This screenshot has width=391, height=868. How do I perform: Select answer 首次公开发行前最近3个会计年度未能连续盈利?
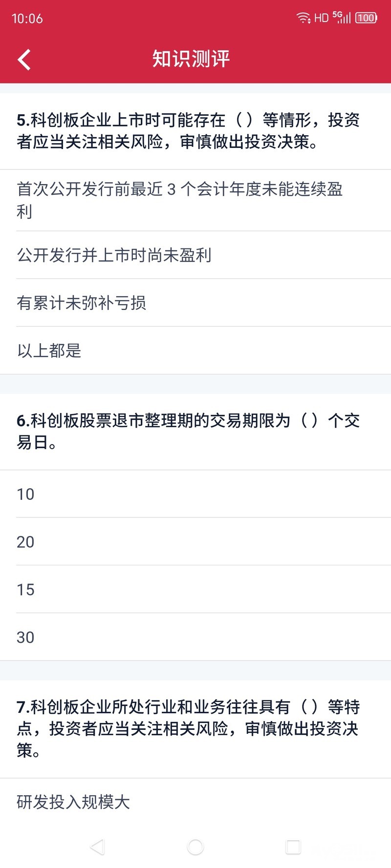click(180, 200)
